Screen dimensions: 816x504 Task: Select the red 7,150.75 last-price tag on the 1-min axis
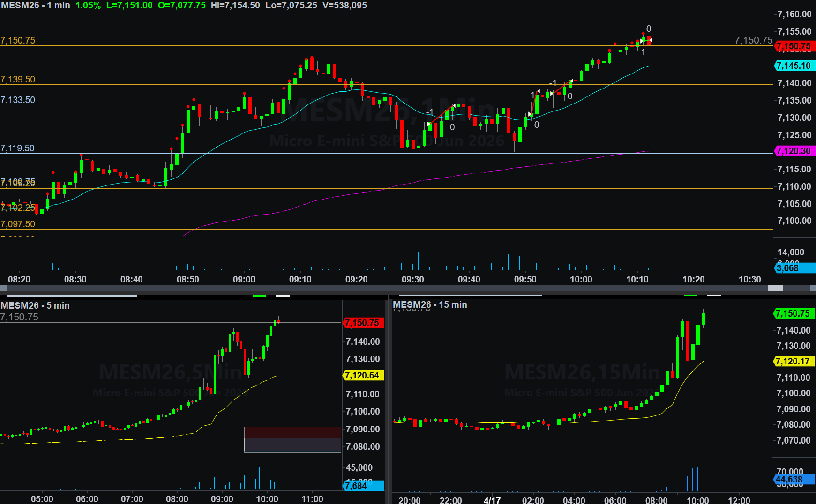tap(795, 46)
